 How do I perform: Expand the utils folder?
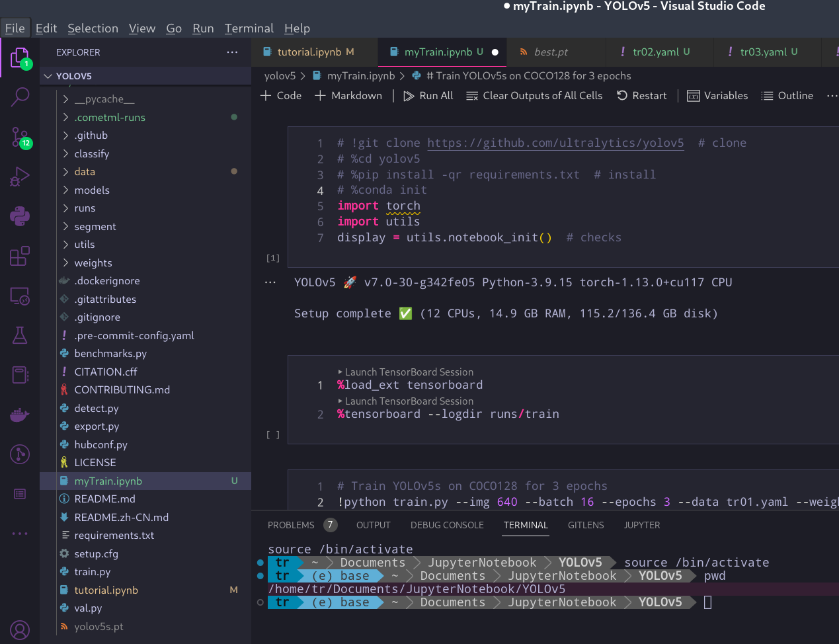[145, 245]
